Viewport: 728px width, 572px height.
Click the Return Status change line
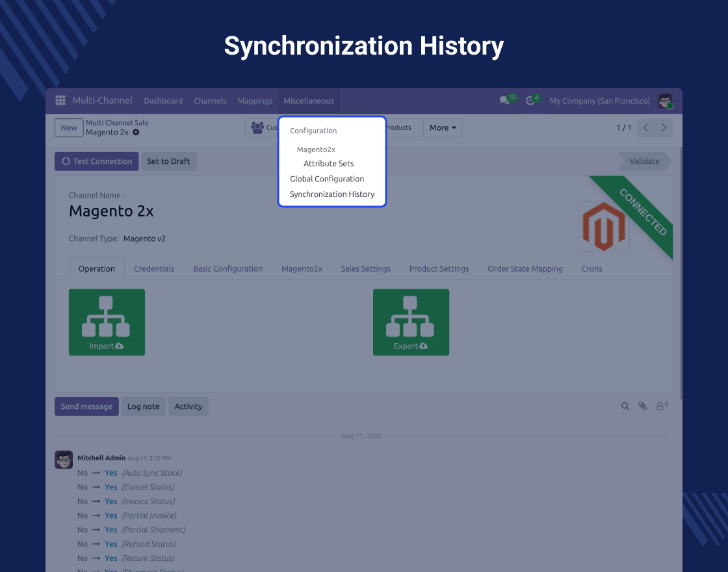click(126, 558)
